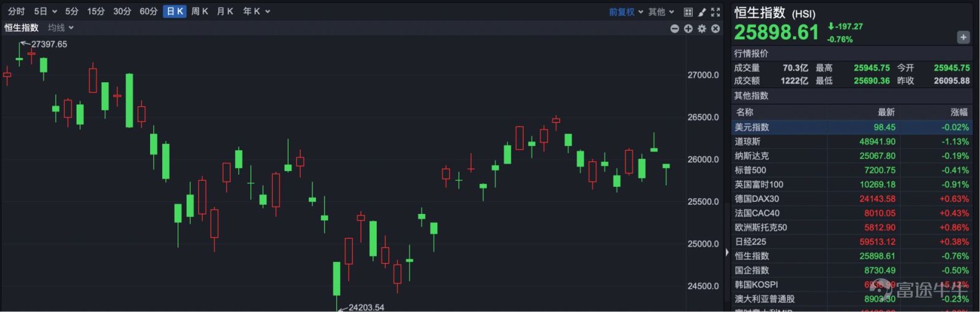Select the 纳斯达克 index row

point(852,156)
